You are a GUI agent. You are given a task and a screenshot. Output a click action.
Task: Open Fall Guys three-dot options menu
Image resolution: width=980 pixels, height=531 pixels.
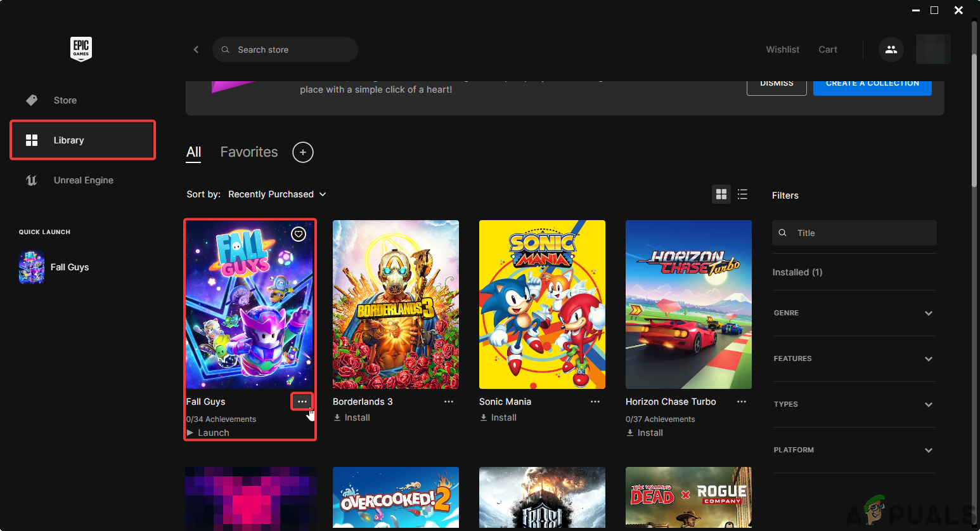click(x=302, y=402)
